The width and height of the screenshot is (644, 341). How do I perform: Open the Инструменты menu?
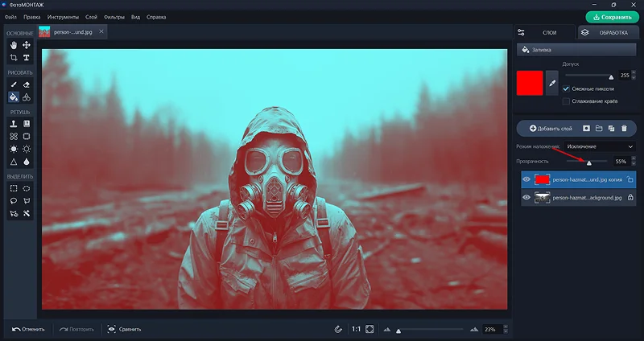63,17
